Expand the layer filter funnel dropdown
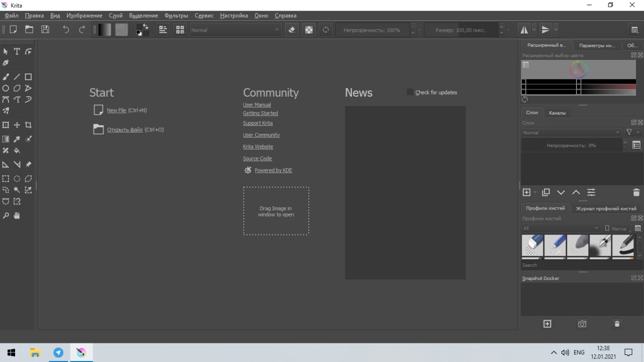Screen dimensions: 644x362 click(632, 132)
